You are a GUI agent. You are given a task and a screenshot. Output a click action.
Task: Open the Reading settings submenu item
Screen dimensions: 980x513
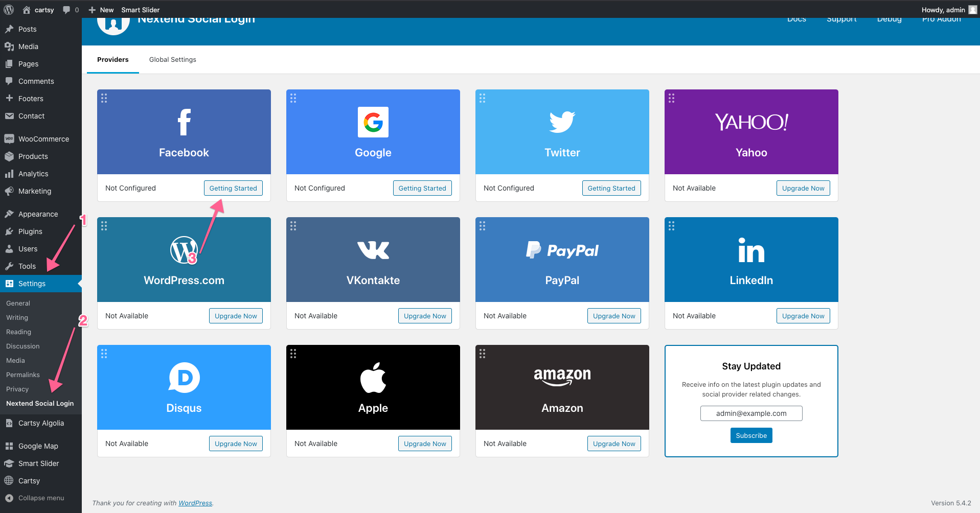click(x=18, y=332)
